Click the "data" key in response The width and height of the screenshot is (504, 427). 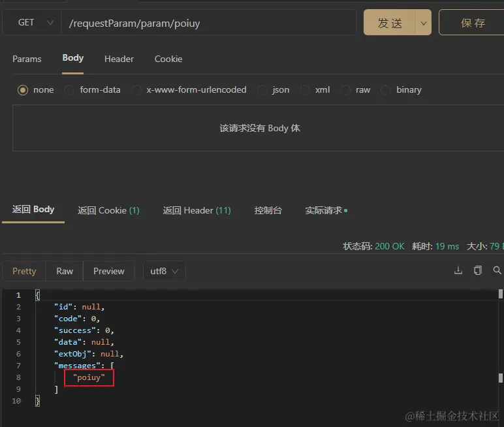click(x=68, y=342)
